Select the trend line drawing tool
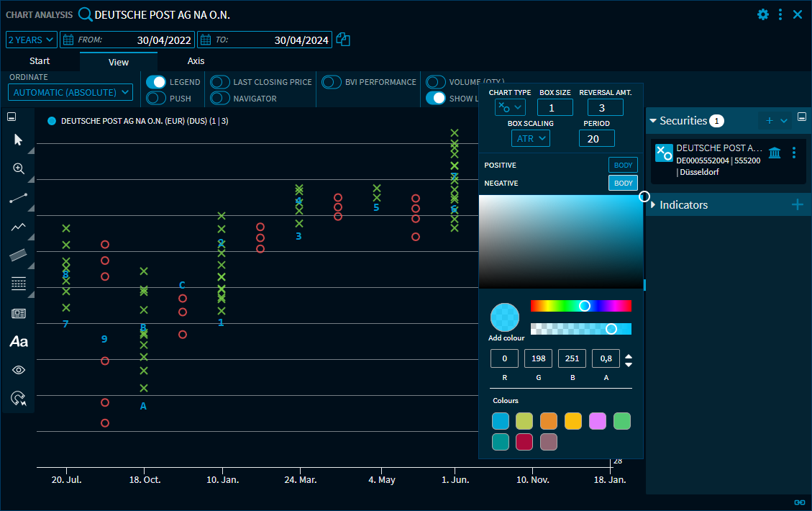Viewport: 812px width, 511px height. pos(18,198)
